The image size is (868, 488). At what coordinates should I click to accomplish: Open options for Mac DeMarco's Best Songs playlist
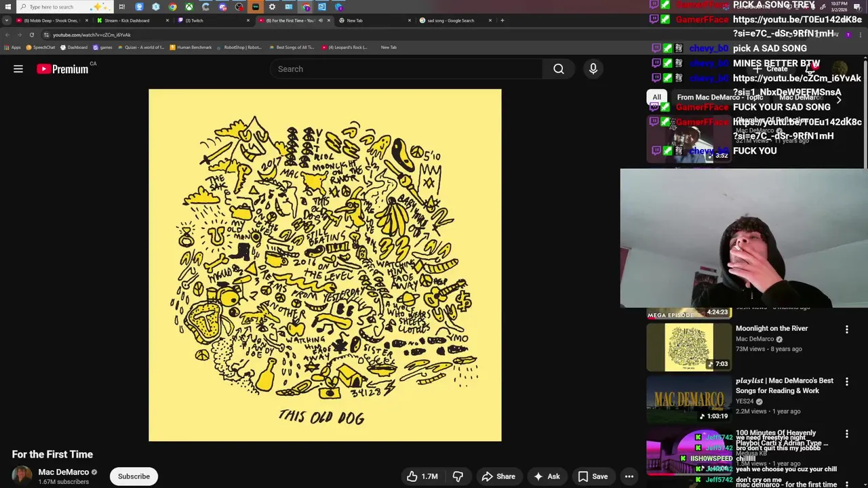click(x=846, y=382)
